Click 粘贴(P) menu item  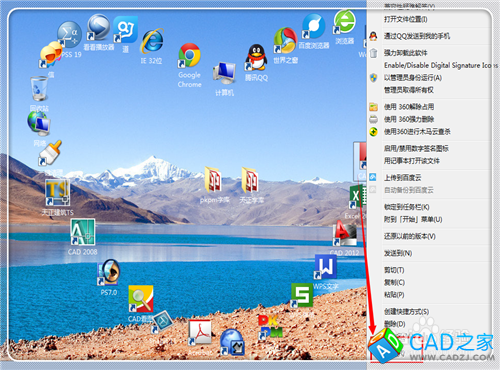[x=394, y=295]
